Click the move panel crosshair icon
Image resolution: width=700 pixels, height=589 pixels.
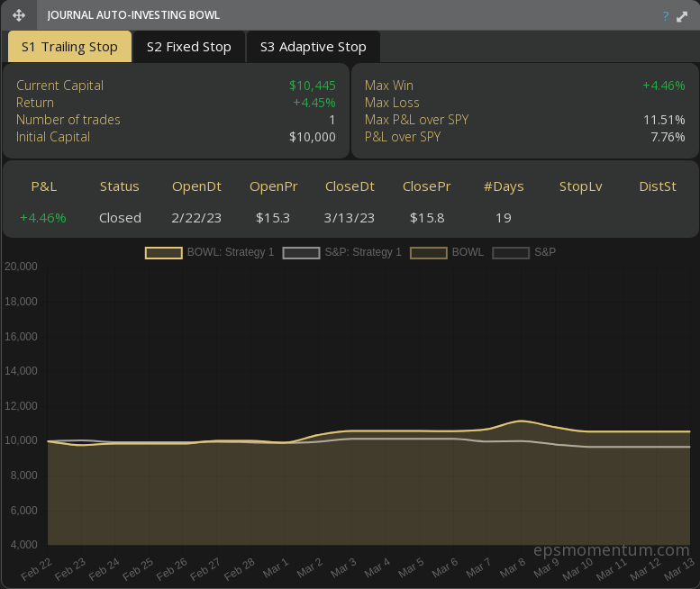[19, 15]
